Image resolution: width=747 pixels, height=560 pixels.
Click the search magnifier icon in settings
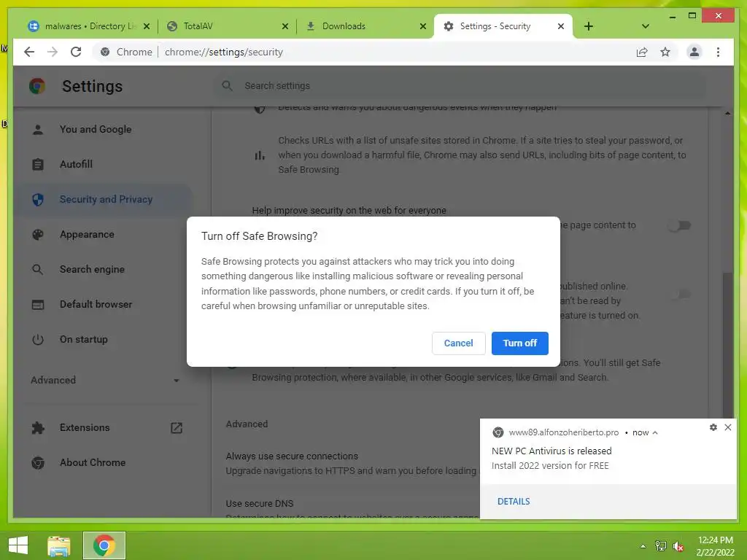228,86
